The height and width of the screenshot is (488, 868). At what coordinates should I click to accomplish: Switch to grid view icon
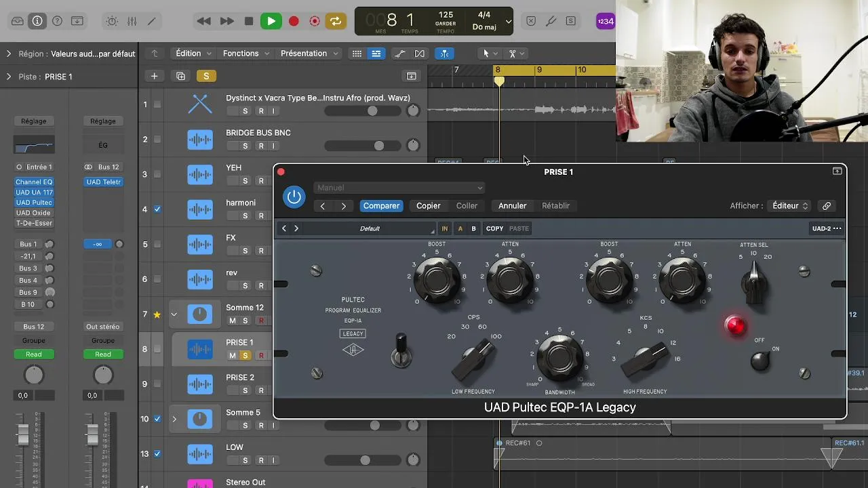pos(357,54)
